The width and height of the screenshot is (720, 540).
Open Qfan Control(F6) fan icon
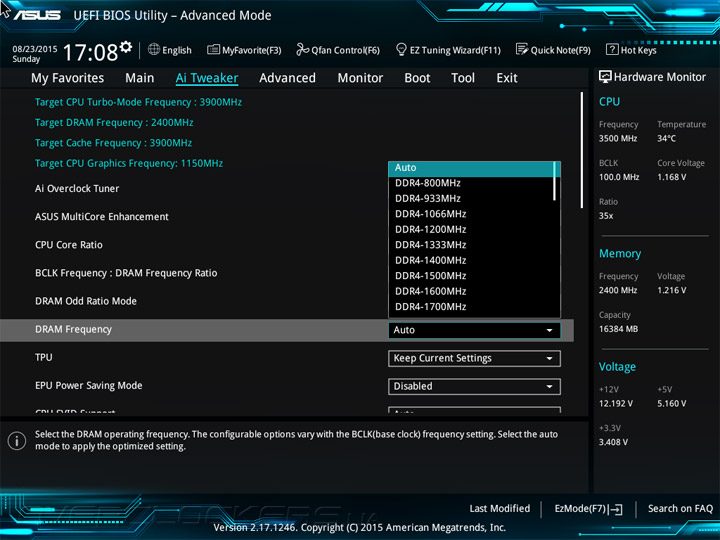(x=303, y=50)
